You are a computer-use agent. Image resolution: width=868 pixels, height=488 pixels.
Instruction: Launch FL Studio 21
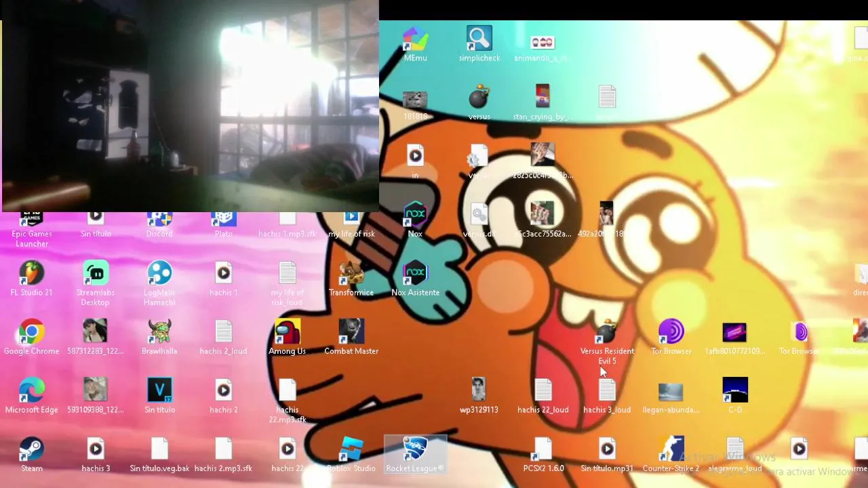[31, 279]
